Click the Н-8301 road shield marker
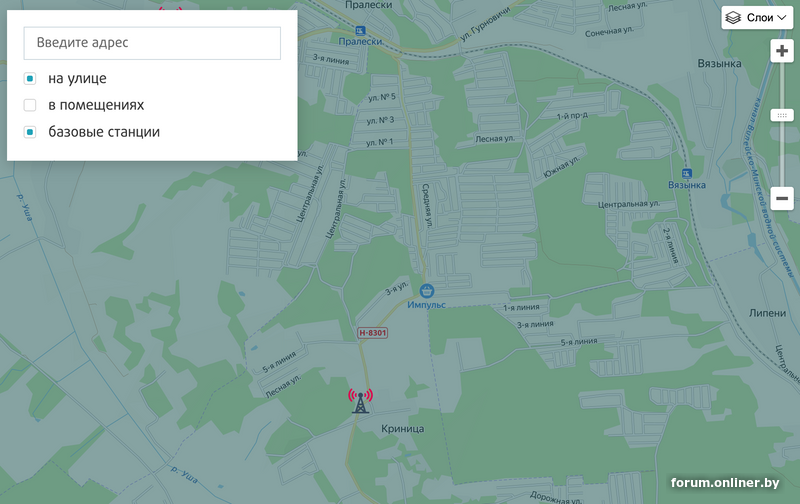The image size is (800, 504). [372, 333]
